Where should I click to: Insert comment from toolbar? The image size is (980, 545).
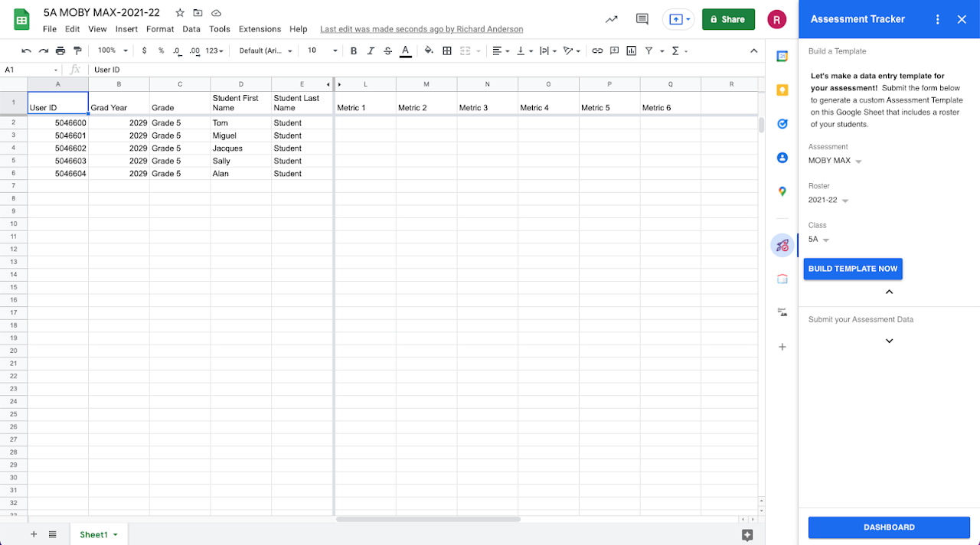pos(614,51)
